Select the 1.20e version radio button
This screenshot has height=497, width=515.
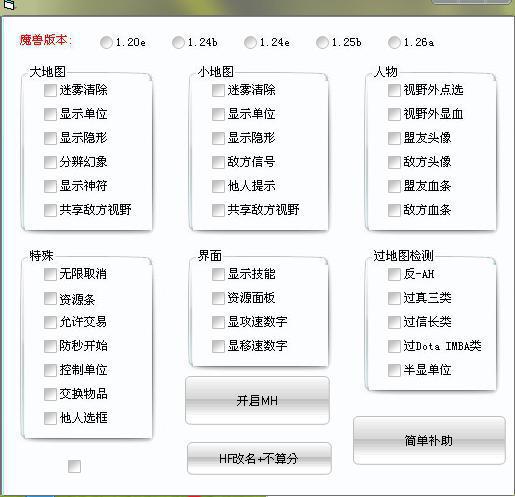point(106,42)
